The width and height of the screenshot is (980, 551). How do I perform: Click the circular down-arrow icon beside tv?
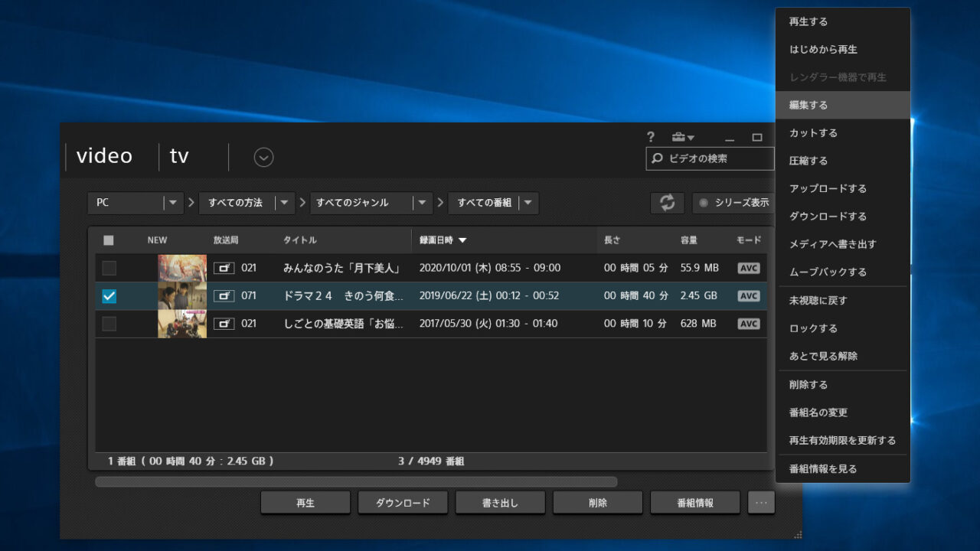pos(263,158)
